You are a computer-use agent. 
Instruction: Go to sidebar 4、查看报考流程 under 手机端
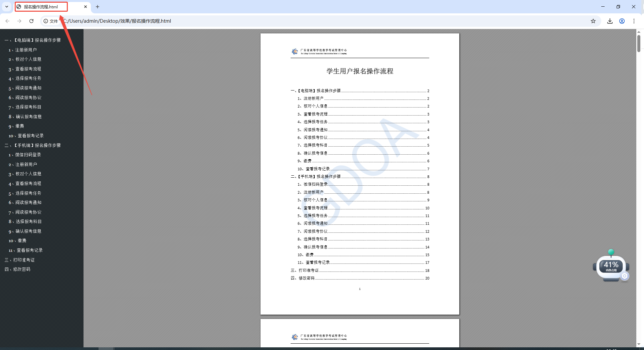tap(25, 183)
